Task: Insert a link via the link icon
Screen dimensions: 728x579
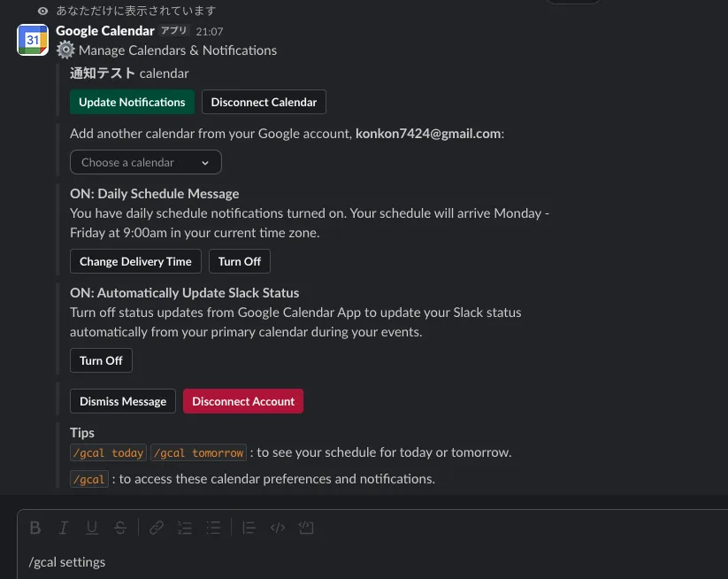Action: click(157, 528)
